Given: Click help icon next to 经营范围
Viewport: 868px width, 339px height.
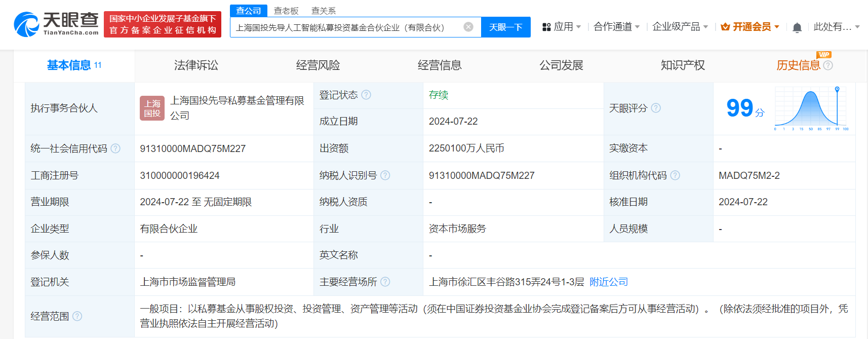Looking at the screenshot, I should (x=77, y=316).
